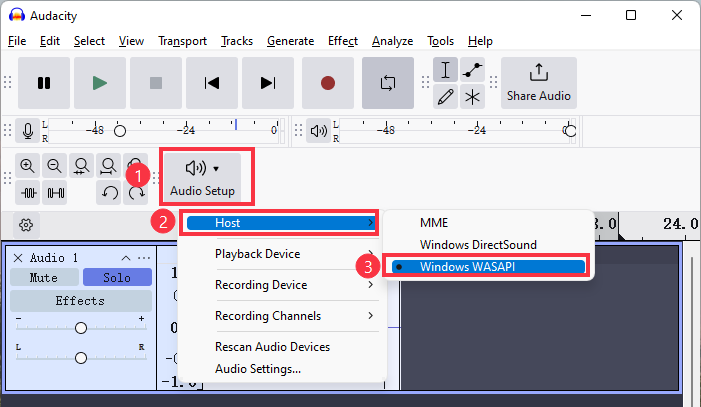The width and height of the screenshot is (701, 407).
Task: Expand the Host submenu
Action: tap(280, 223)
